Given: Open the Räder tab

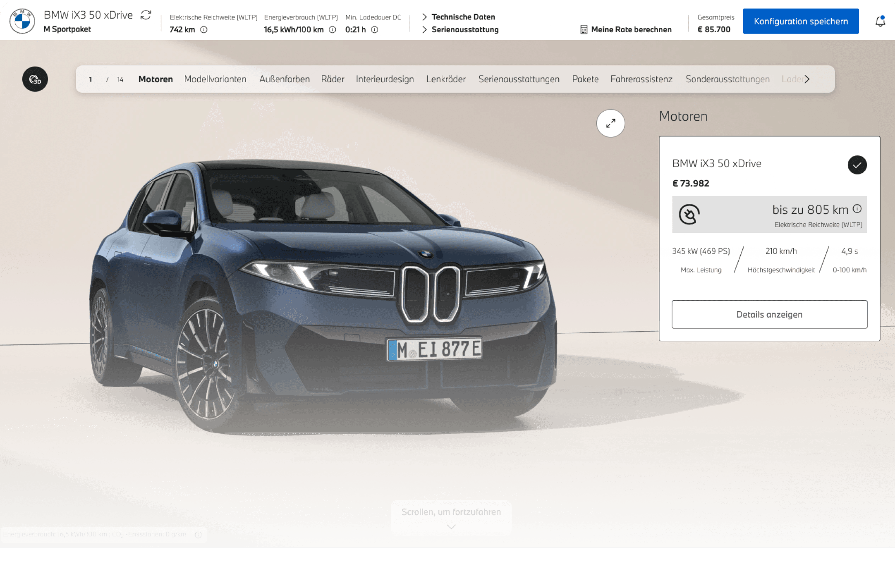Looking at the screenshot, I should 333,79.
